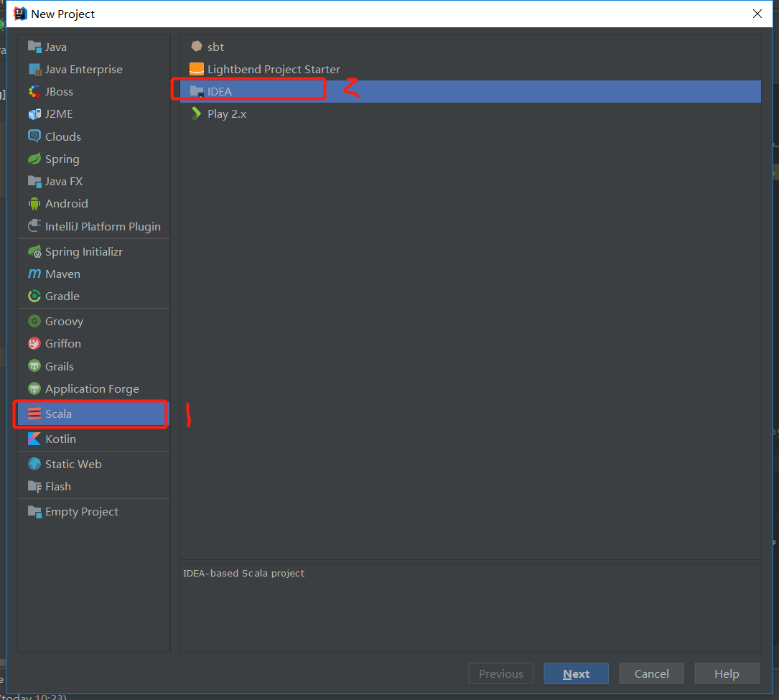Select the Gradle icon in sidebar
This screenshot has height=700, width=779.
pos(34,297)
